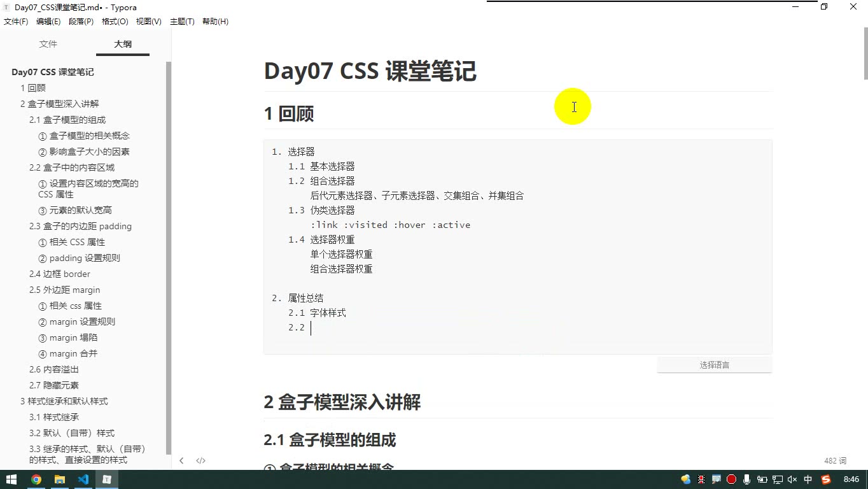Open the Windows Start menu
Image resolution: width=868 pixels, height=489 pixels.
pyautogui.click(x=11, y=479)
